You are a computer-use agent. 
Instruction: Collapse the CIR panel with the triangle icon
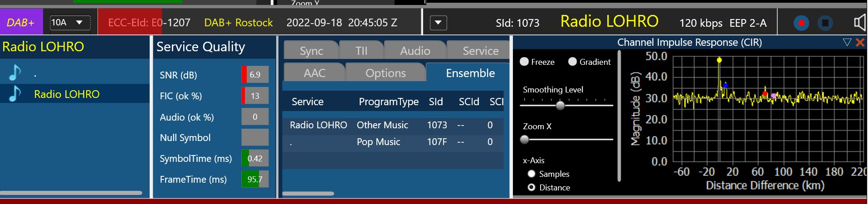tap(847, 43)
